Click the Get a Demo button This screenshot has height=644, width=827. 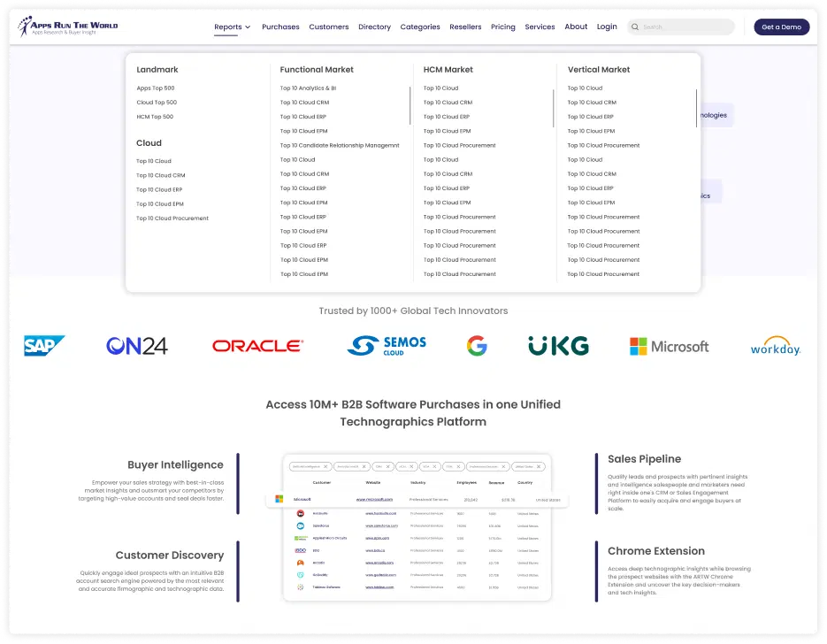pyautogui.click(x=782, y=27)
